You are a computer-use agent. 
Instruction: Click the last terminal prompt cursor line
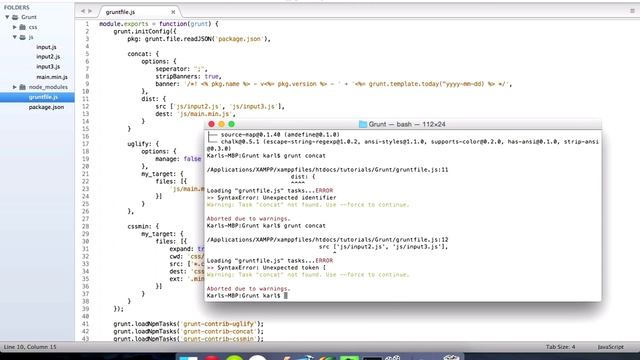pyautogui.click(x=247, y=296)
